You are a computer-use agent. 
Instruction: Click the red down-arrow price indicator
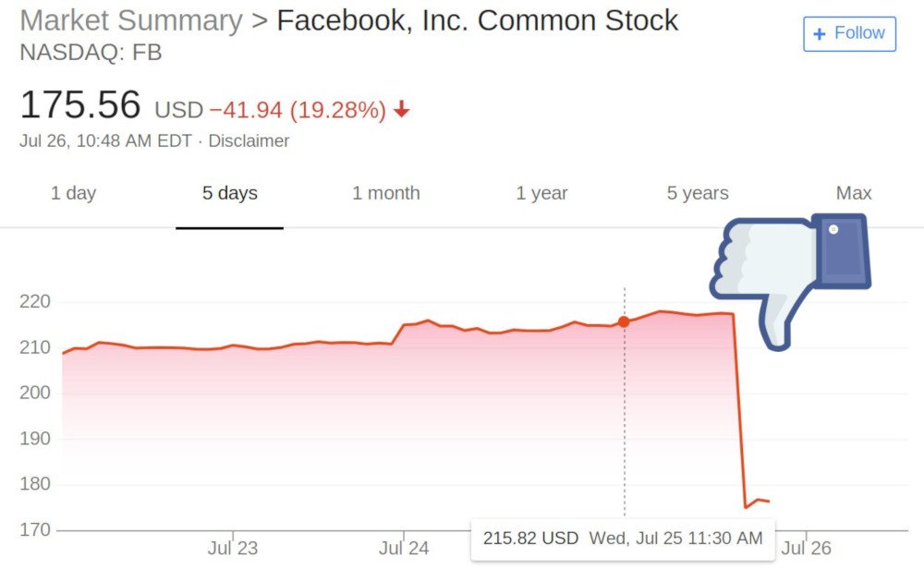tap(401, 110)
